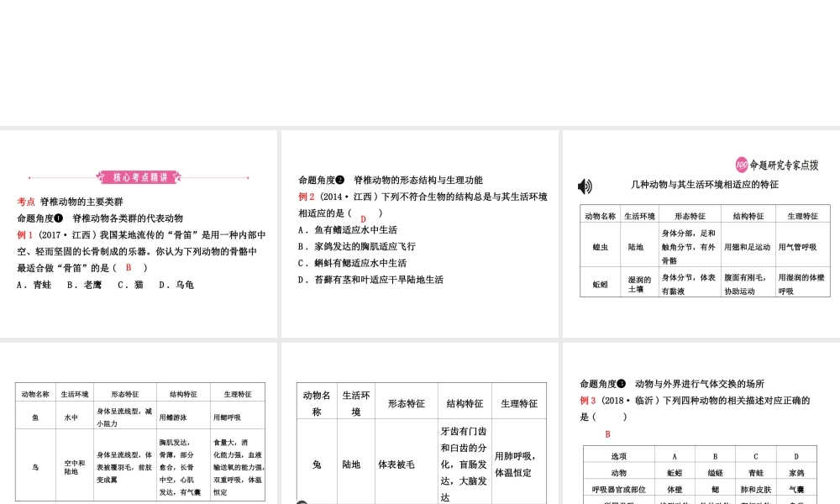Click the red 例3 label

[588, 401]
